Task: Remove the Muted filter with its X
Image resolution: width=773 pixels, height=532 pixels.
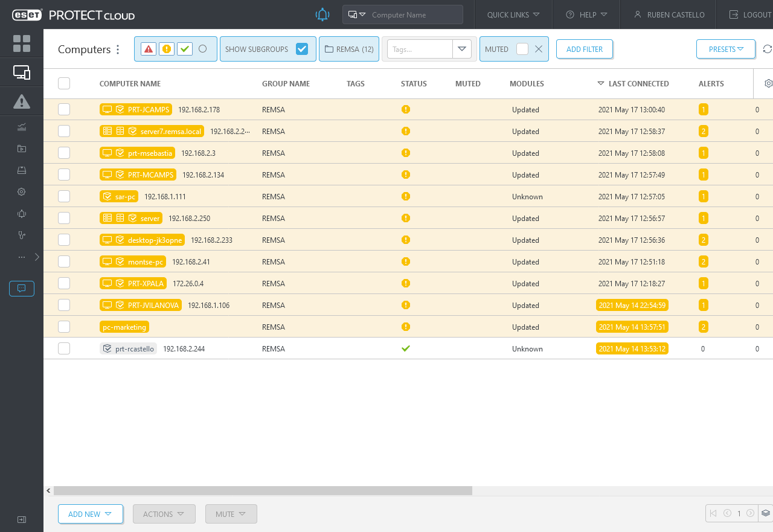Action: pyautogui.click(x=539, y=49)
